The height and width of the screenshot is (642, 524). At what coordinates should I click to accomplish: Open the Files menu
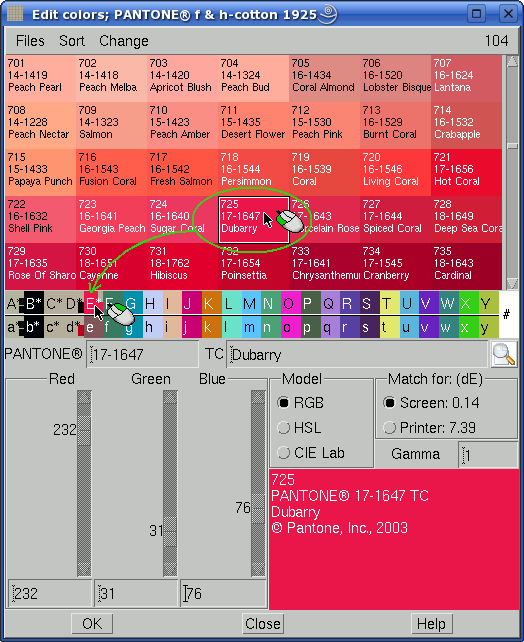(x=30, y=41)
